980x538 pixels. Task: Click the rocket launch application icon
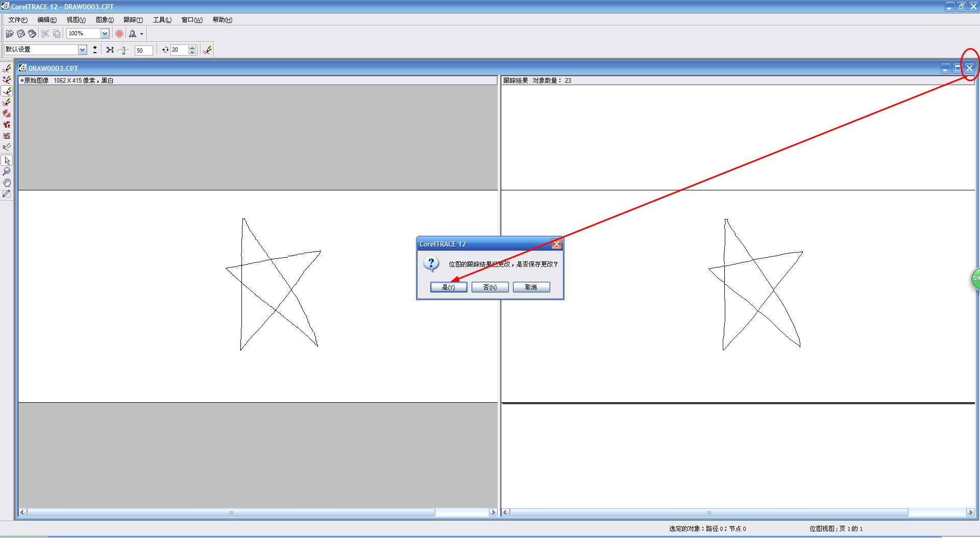point(133,34)
